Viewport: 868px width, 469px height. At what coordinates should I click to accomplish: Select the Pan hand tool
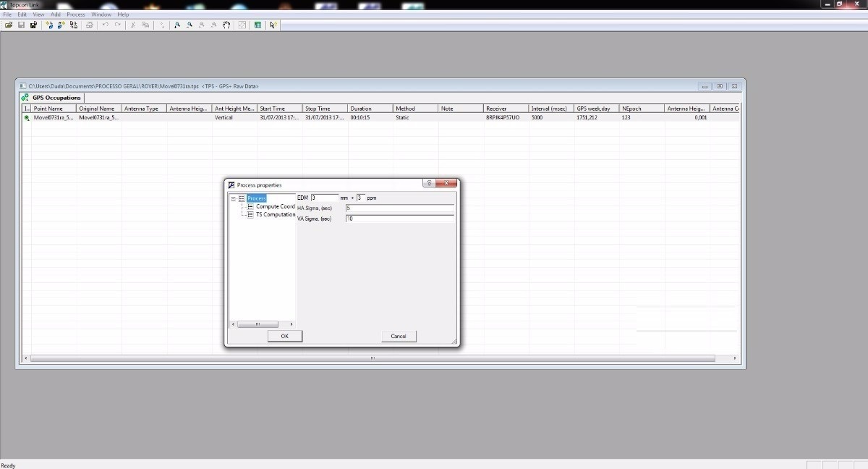coord(226,25)
